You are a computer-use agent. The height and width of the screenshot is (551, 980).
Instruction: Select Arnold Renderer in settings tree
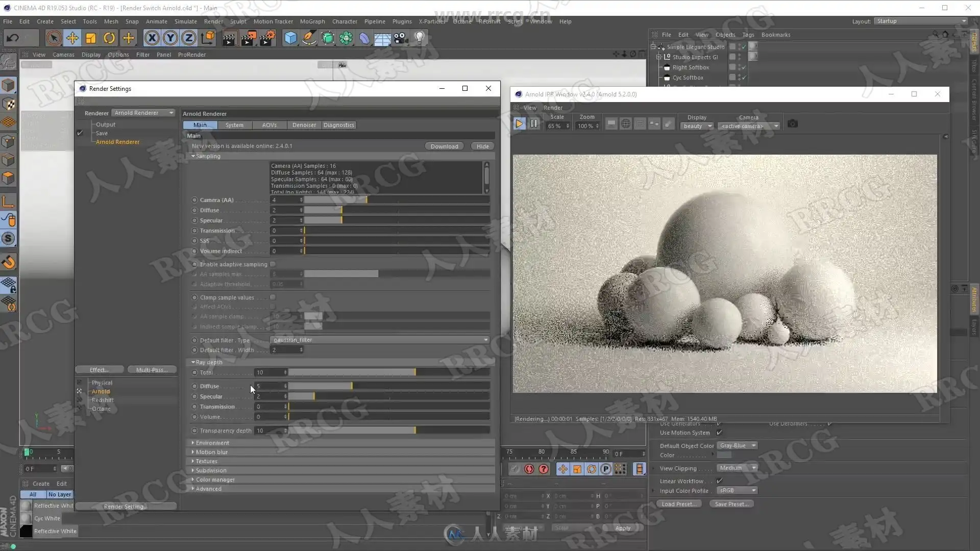coord(117,142)
